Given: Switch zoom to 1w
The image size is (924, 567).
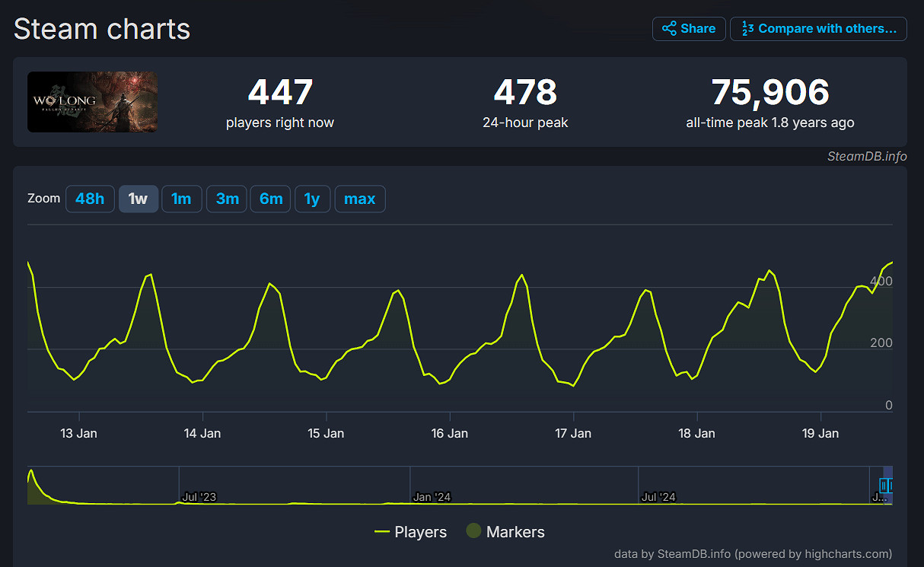Looking at the screenshot, I should 138,199.
